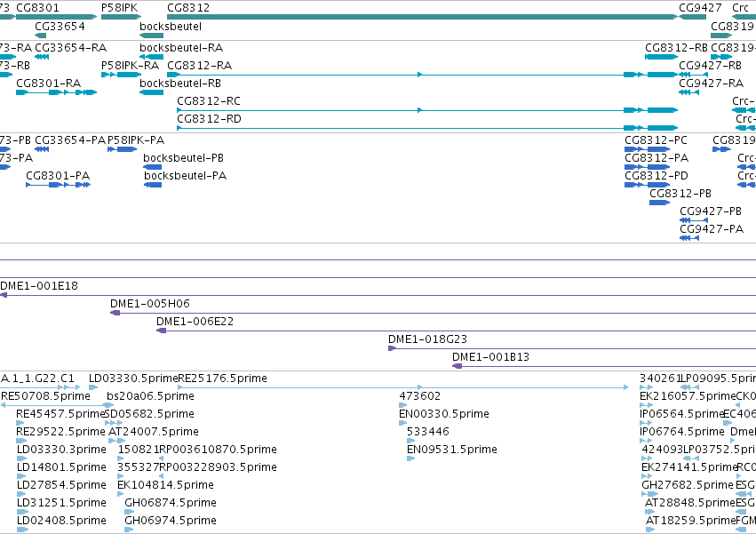Click the DME1-018G23 clone label
The width and height of the screenshot is (756, 534).
427,339
